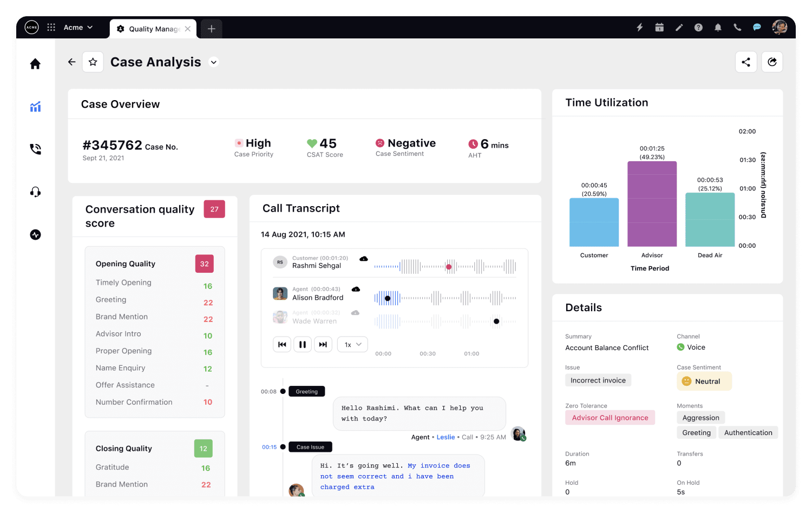Screen dimensions: 812x513
Task: Skip to the end of the audio
Action: click(323, 344)
